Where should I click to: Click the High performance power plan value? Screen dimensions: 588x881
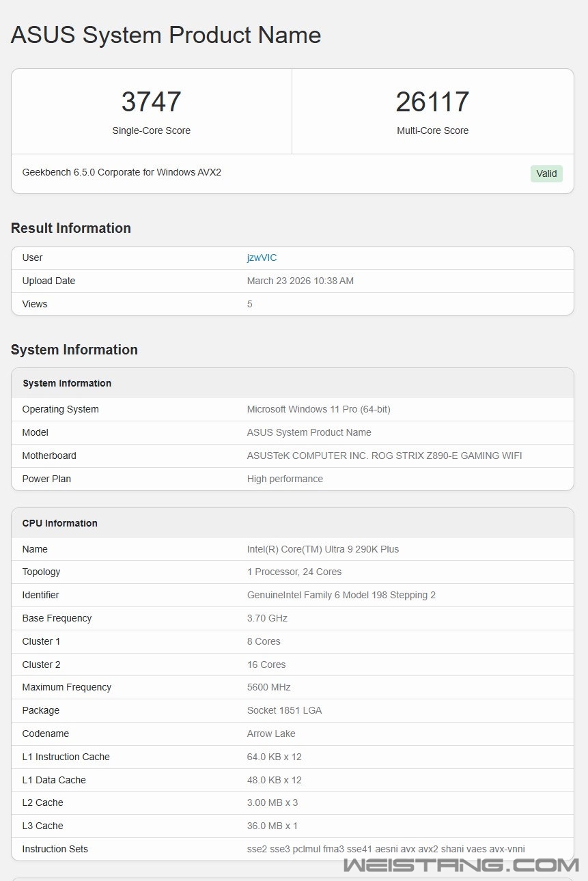point(285,479)
